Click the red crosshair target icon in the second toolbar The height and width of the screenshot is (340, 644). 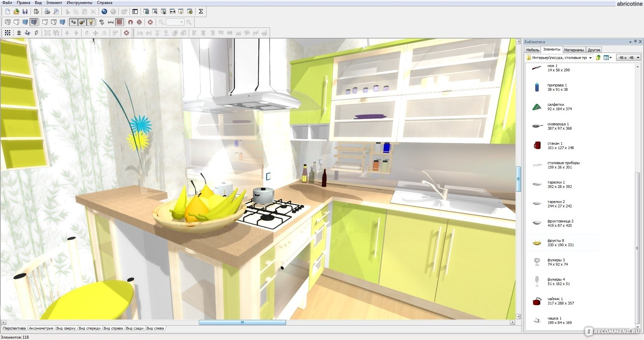click(150, 22)
